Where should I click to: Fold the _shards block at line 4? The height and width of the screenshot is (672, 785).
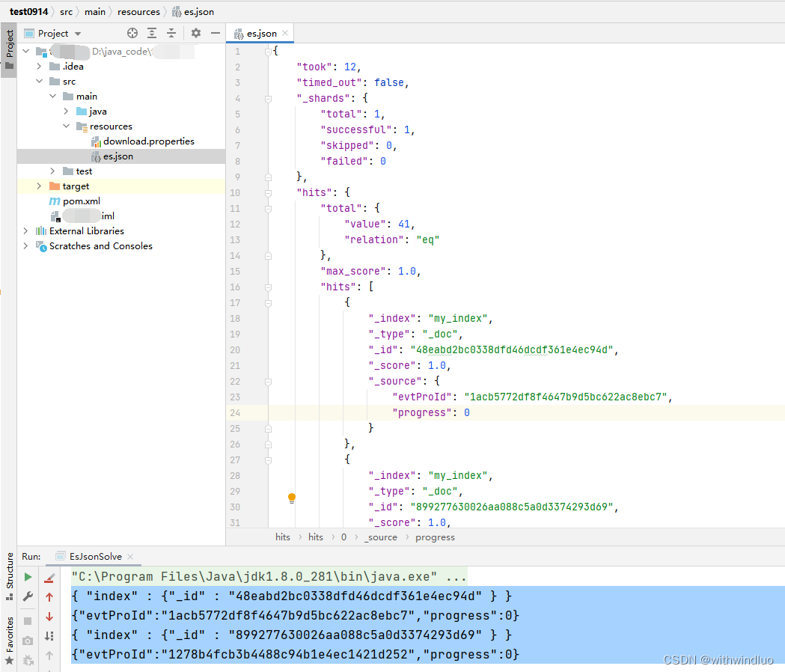[269, 99]
